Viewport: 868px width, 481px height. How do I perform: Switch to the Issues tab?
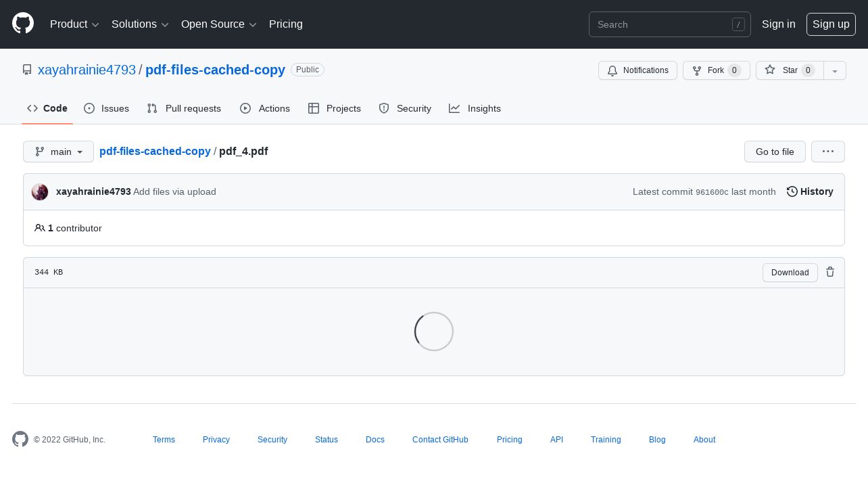point(106,108)
